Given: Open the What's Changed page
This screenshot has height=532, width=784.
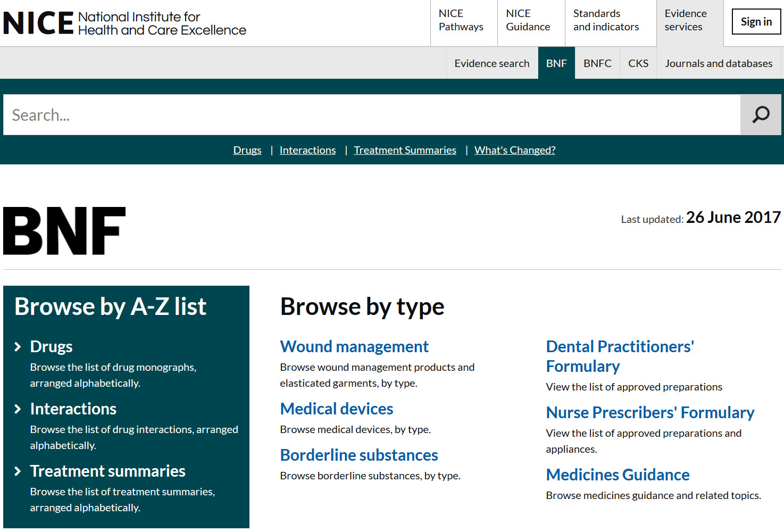Looking at the screenshot, I should point(514,150).
